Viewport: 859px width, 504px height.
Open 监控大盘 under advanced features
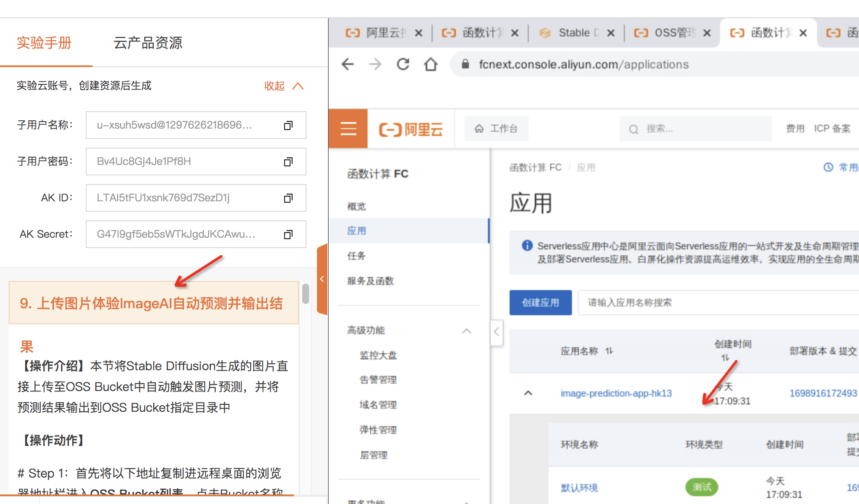pyautogui.click(x=378, y=355)
